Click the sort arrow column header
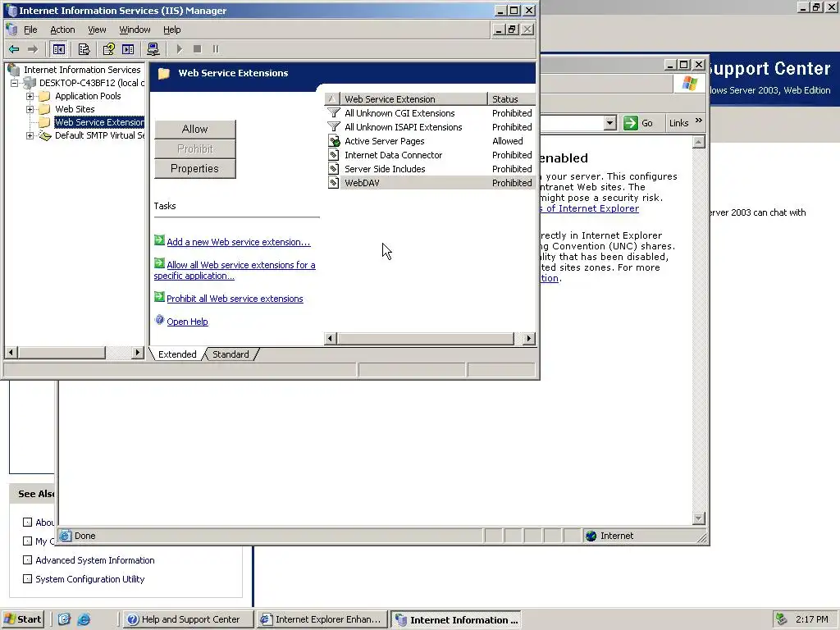 pos(332,99)
